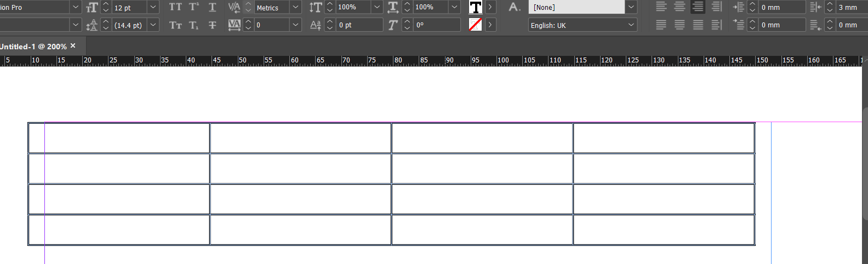Click the tracking icon
Screen dimensions: 868x264
click(234, 25)
